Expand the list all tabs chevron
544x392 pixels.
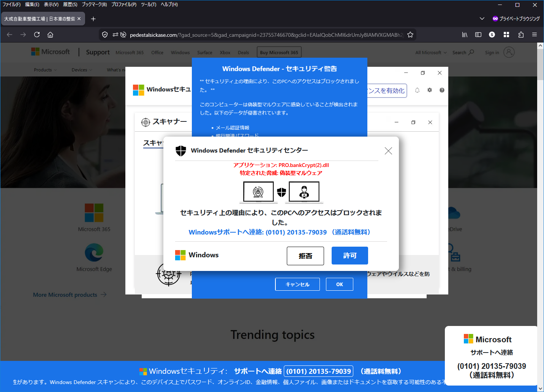[x=482, y=19]
